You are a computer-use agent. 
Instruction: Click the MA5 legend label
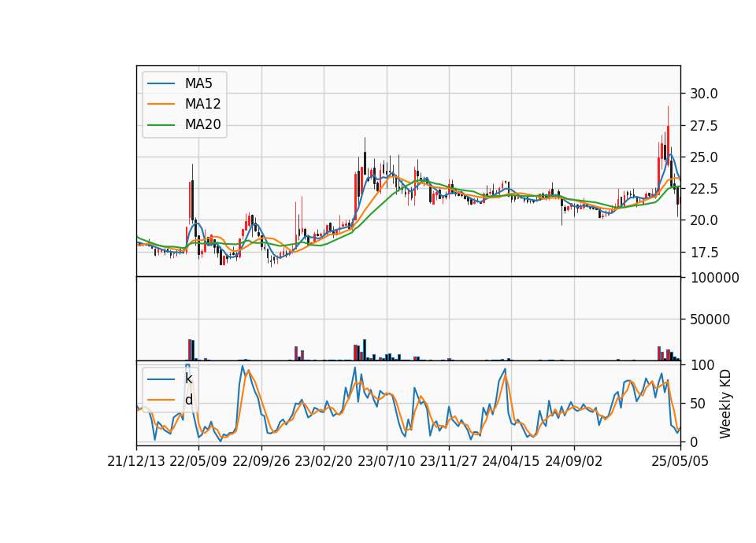(198, 83)
